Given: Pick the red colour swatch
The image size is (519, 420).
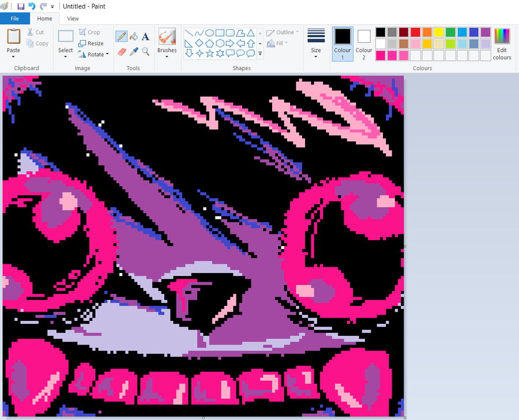Looking at the screenshot, I should pos(415,32).
